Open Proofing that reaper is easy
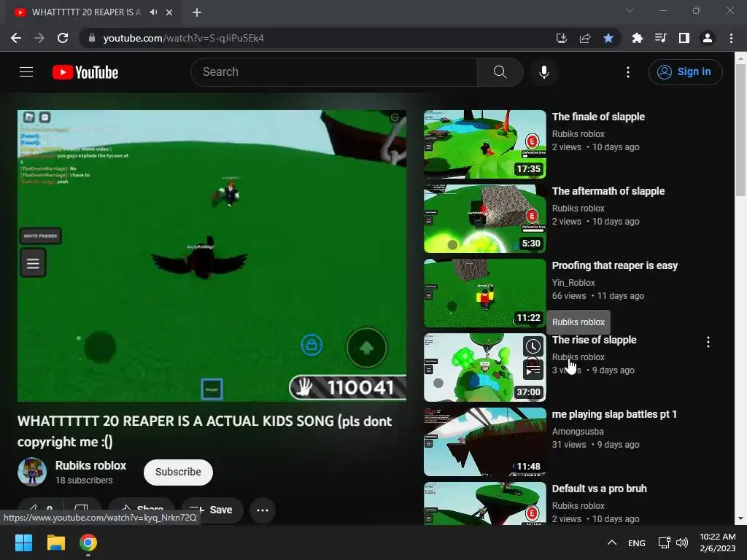The image size is (747, 560). click(x=614, y=265)
